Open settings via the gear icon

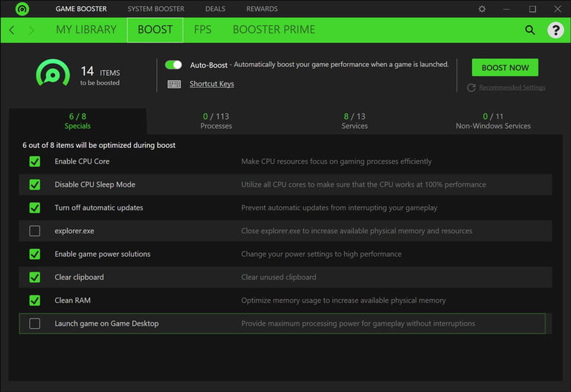[x=482, y=9]
